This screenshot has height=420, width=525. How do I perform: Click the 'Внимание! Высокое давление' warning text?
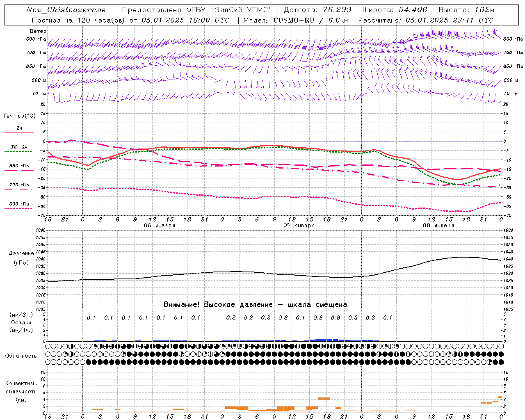tap(218, 304)
